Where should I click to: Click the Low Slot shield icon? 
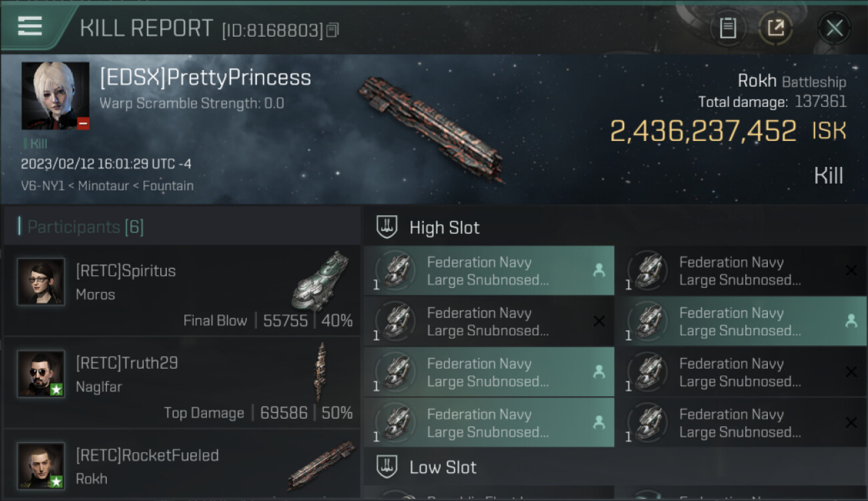pos(387,467)
